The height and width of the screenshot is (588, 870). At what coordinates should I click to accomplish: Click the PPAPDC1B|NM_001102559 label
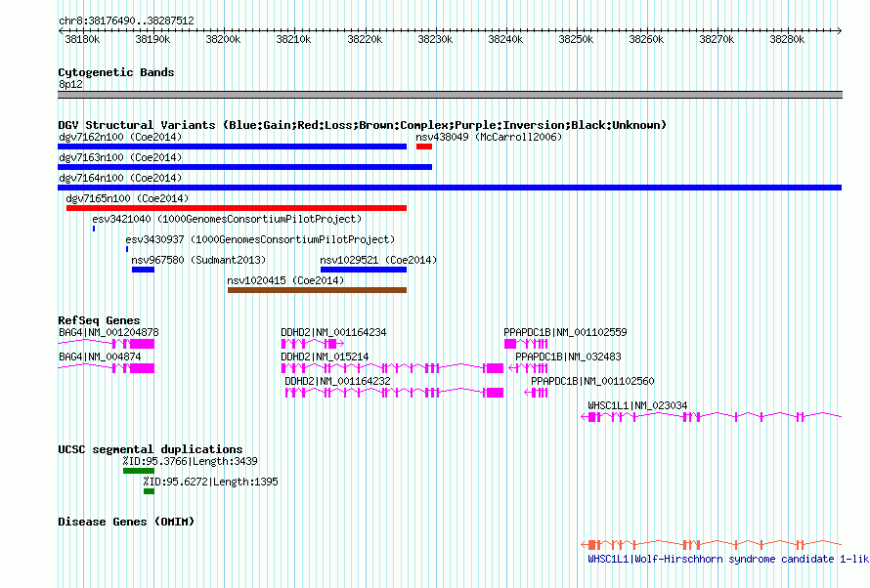pyautogui.click(x=565, y=332)
